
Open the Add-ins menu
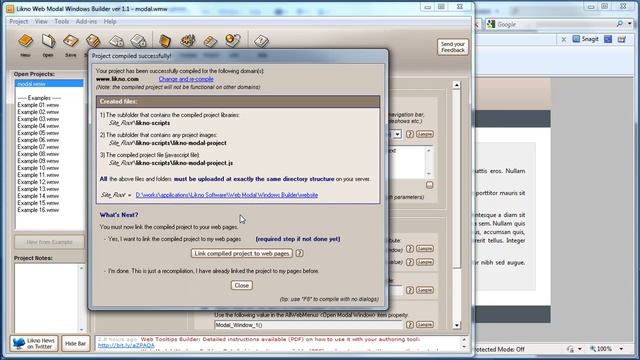(x=86, y=22)
